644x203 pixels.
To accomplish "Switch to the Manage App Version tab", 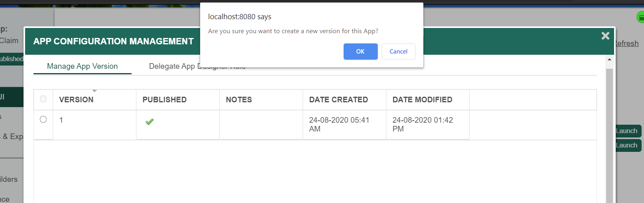I will click(82, 66).
